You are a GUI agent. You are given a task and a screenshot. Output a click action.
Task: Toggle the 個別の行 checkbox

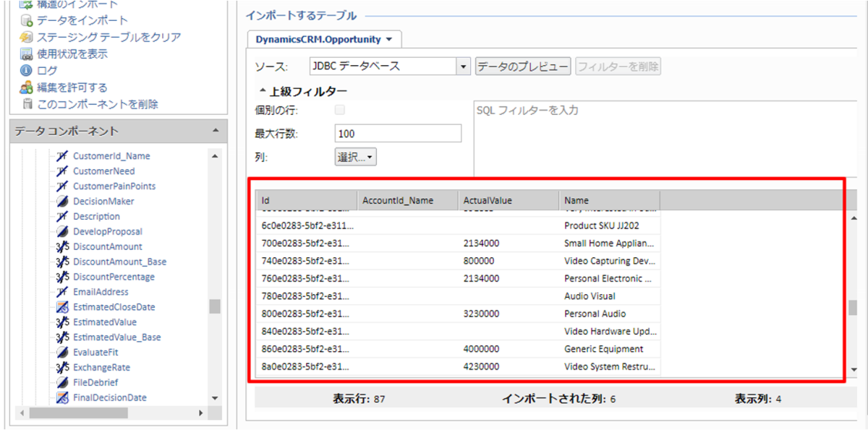coord(340,110)
